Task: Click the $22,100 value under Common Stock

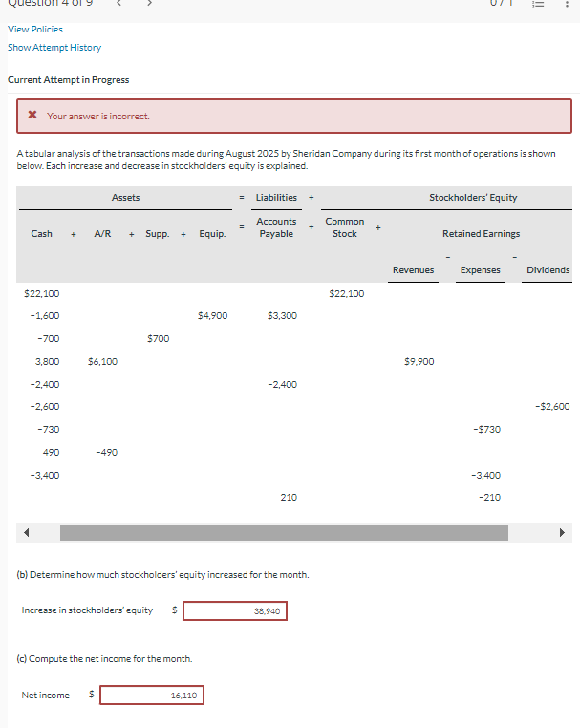Action: pyautogui.click(x=347, y=294)
